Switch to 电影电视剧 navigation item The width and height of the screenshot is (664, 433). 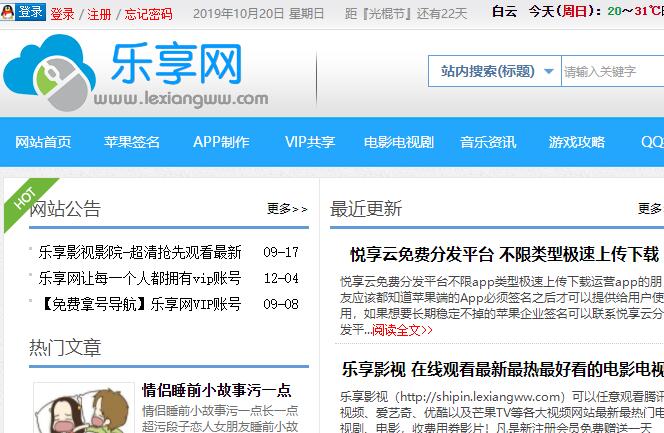coord(399,142)
